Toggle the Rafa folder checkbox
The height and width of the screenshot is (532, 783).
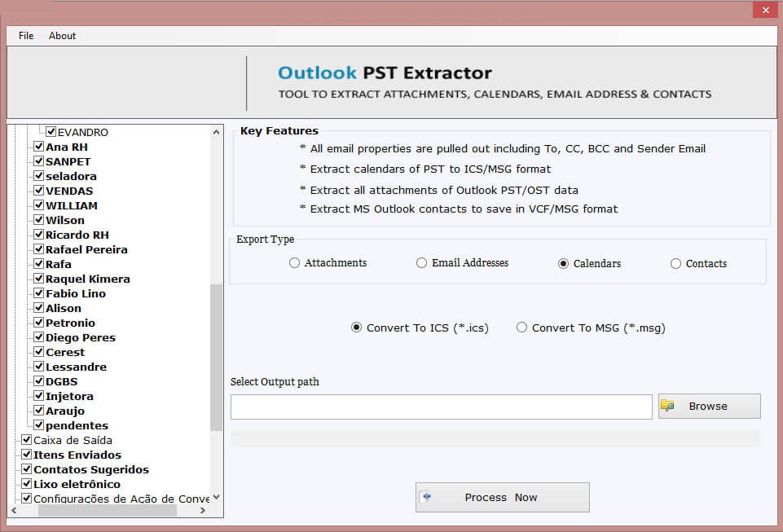(x=39, y=264)
